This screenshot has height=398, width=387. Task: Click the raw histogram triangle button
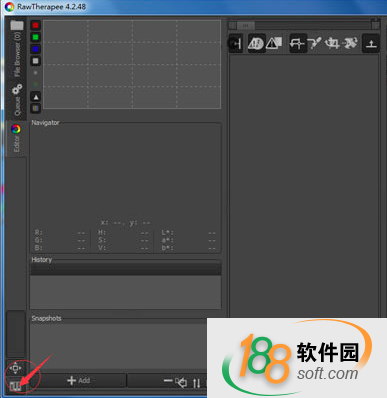tap(36, 97)
